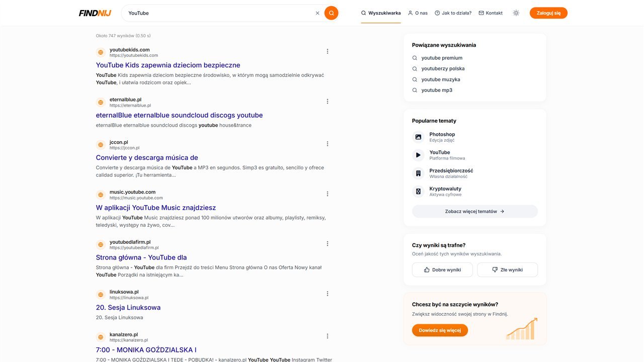Click the Zaloguj się button
This screenshot has height=362, width=644.
click(548, 13)
